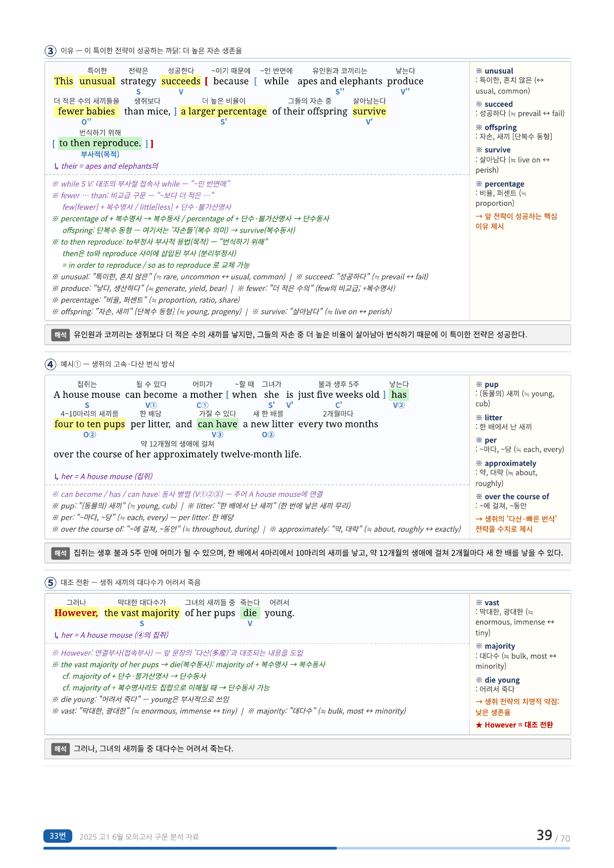
Task: Click the '해석' badge before '집쥐는 생후' translation
Action: tap(60, 553)
